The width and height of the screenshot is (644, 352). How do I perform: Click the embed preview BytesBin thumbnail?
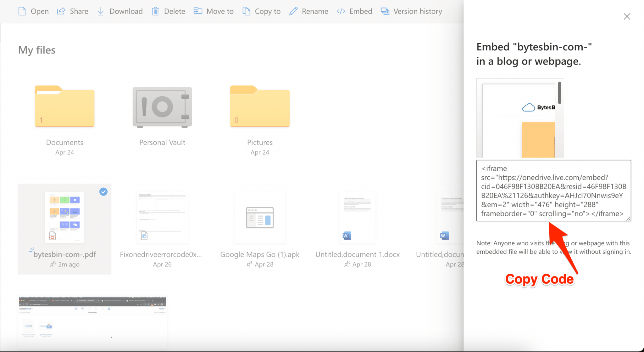pyautogui.click(x=520, y=118)
